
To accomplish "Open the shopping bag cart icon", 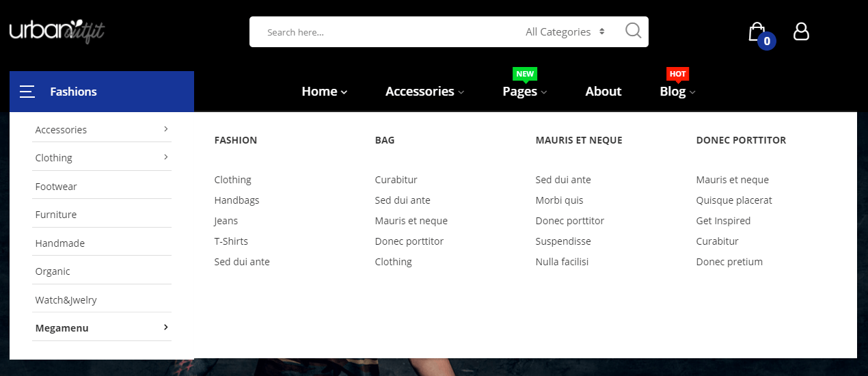I will coord(755,31).
